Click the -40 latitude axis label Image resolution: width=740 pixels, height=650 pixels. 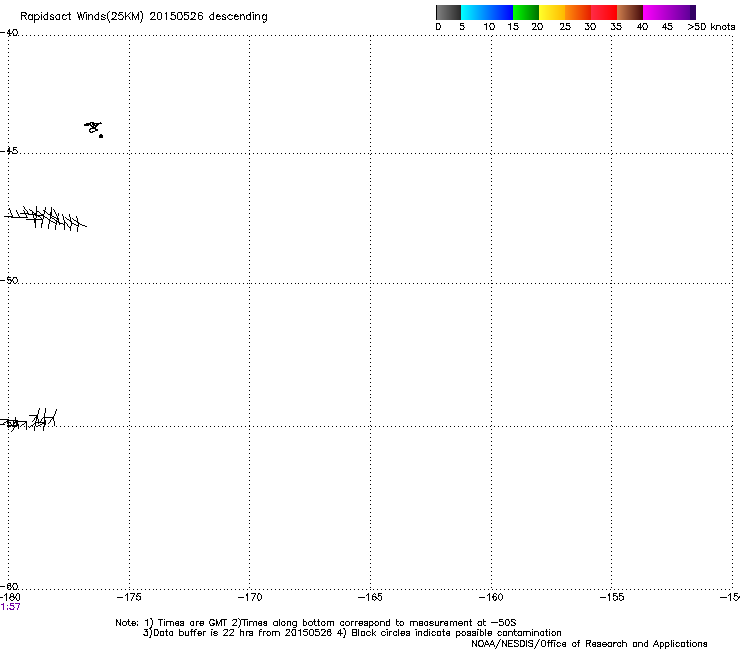click(9, 33)
